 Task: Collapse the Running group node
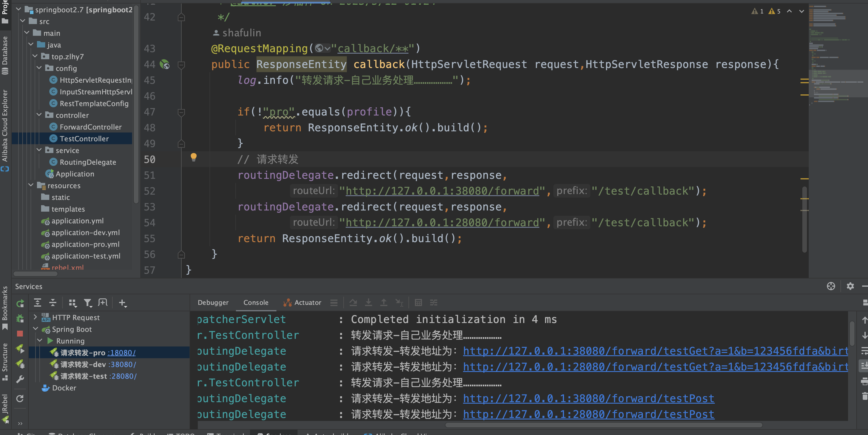click(x=40, y=341)
